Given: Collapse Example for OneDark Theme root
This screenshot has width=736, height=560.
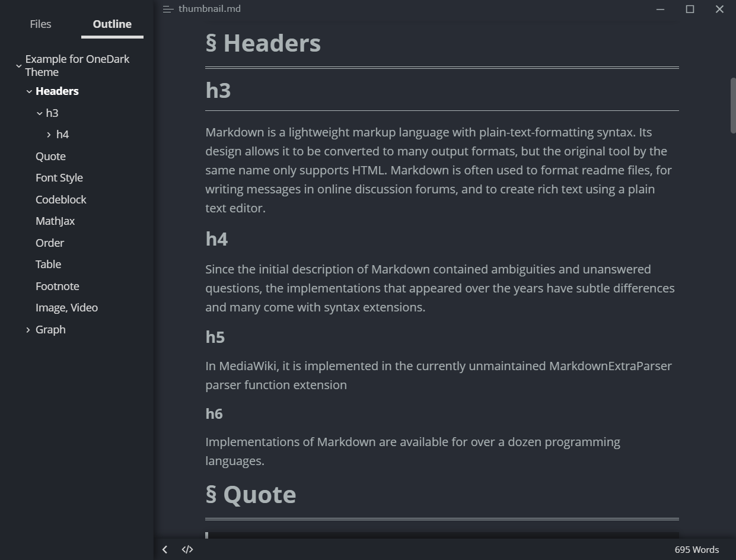Looking at the screenshot, I should click(19, 66).
